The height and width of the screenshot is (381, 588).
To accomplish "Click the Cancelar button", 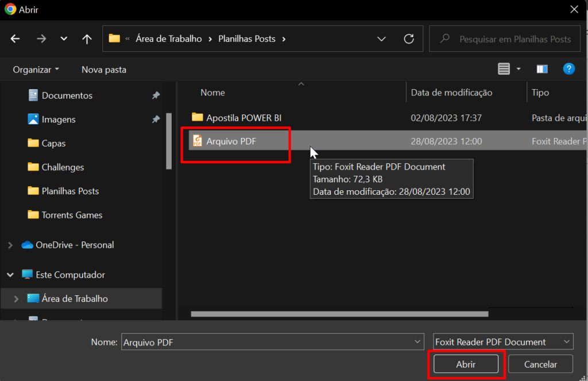I will point(540,364).
